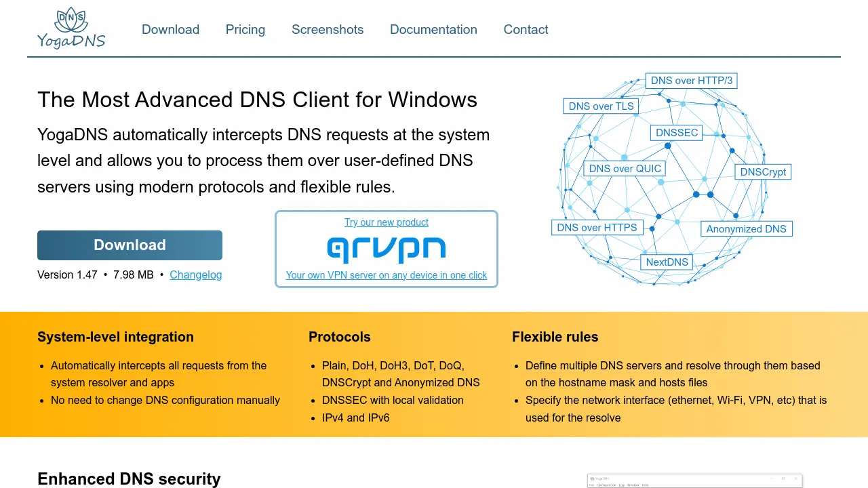Viewport: 868px width, 488px height.
Task: Open the Download navigation menu item
Action: [x=170, y=30]
